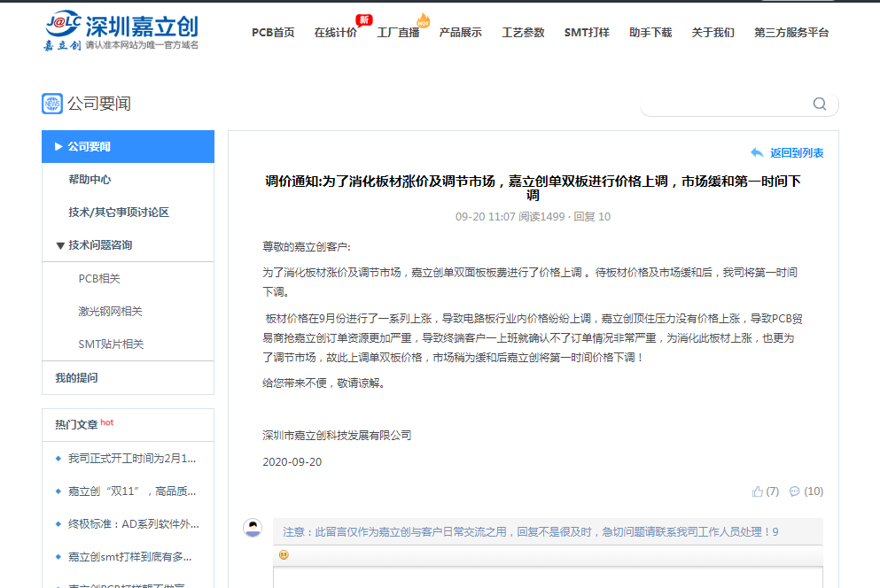This screenshot has height=588, width=880.
Task: Open 工厂直播 menu item
Action: pyautogui.click(x=399, y=33)
